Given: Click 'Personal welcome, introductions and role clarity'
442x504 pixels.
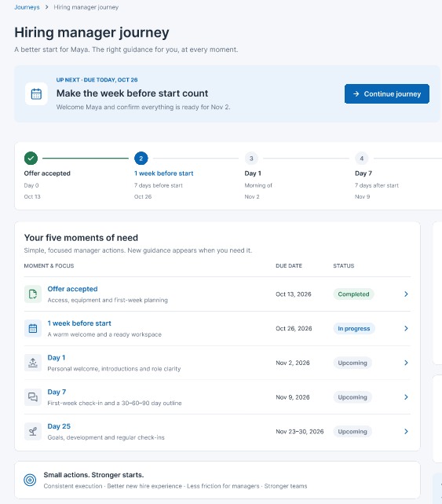Looking at the screenshot, I should click(114, 369).
